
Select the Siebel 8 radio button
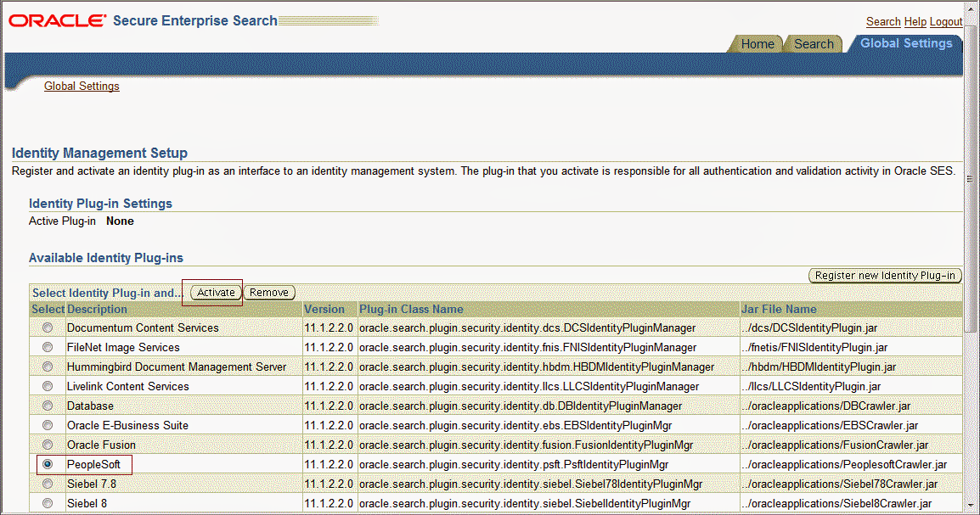48,503
